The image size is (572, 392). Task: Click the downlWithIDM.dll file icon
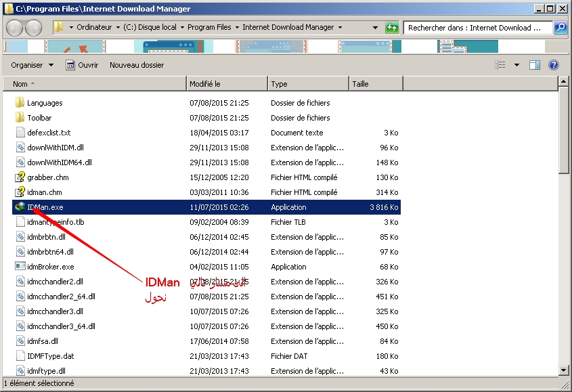coord(20,148)
